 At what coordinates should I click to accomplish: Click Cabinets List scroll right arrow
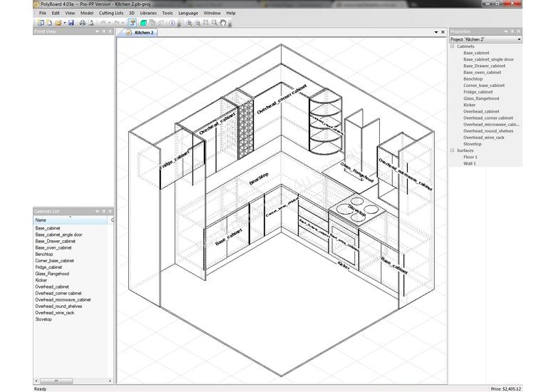tap(110, 381)
